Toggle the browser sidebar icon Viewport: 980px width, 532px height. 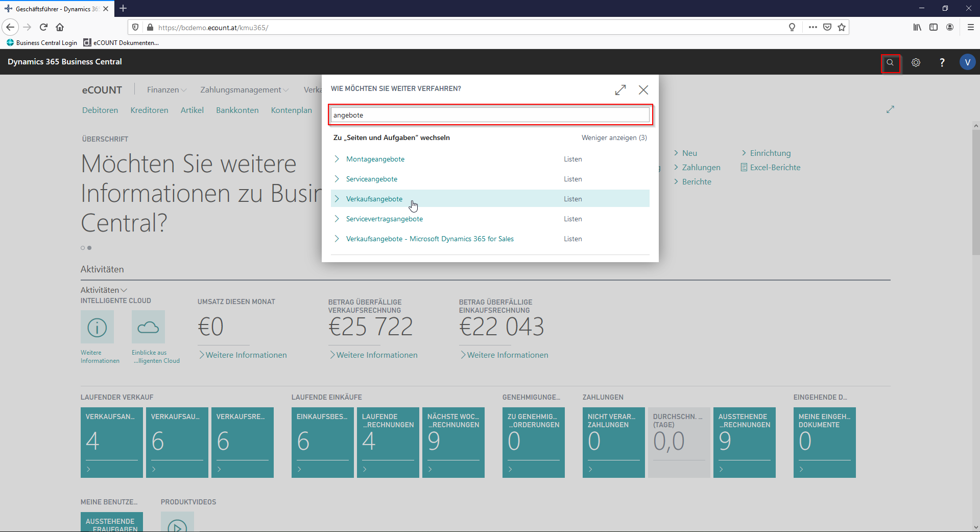pos(934,27)
